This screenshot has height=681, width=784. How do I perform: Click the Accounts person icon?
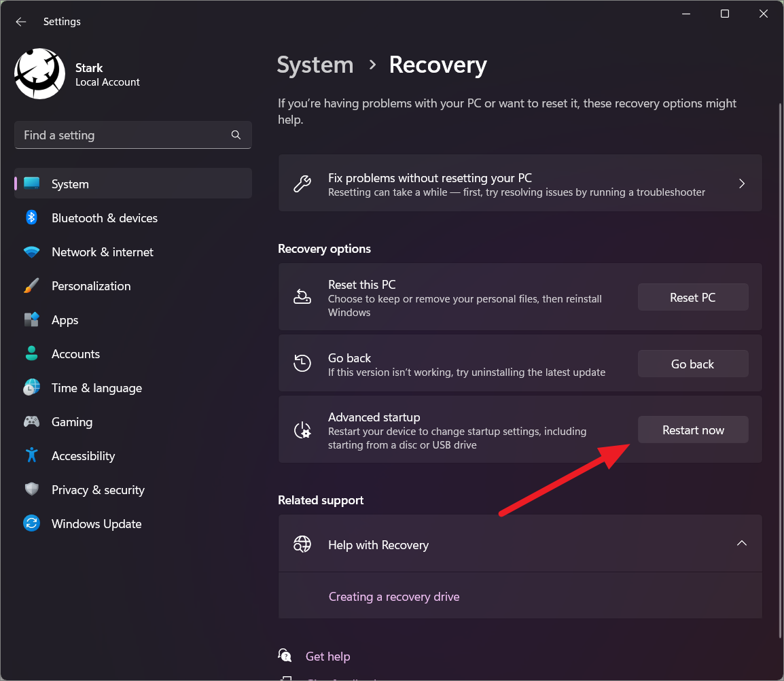click(x=31, y=354)
